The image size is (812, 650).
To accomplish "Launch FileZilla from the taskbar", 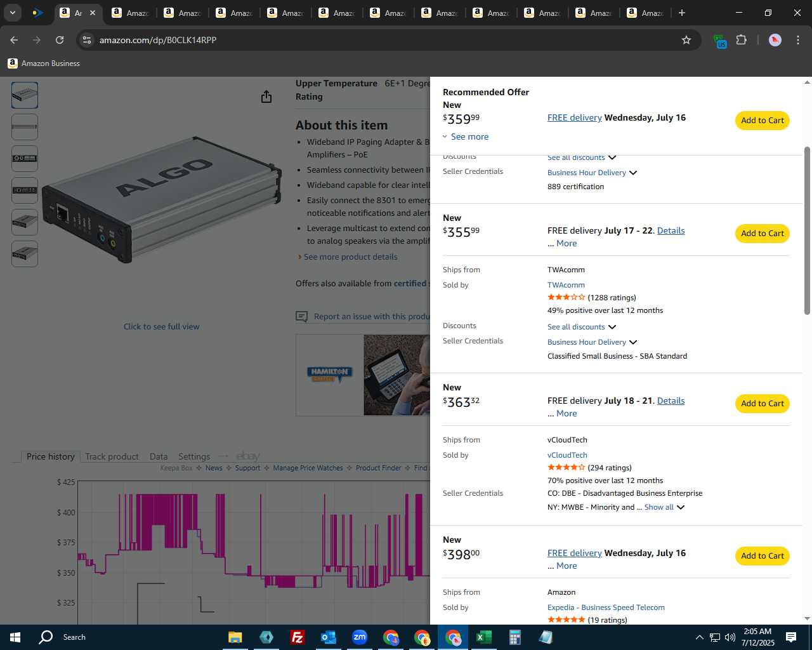I will 297,637.
